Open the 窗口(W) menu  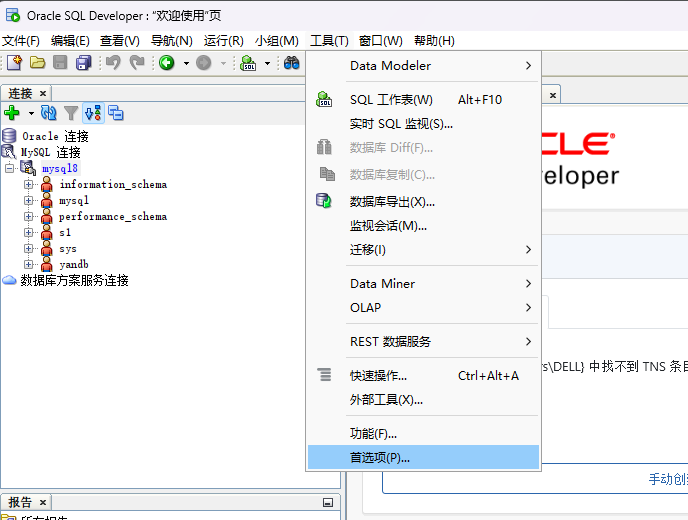tap(380, 41)
